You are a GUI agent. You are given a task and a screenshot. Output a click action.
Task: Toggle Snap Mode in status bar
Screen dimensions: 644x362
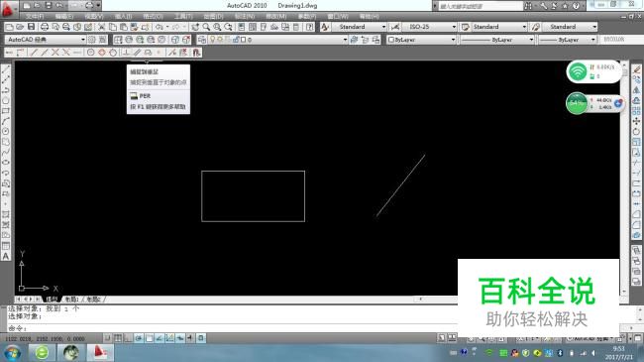108,338
